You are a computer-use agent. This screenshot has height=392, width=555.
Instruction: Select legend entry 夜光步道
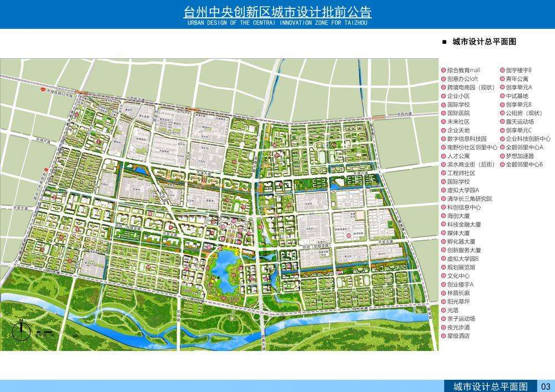tap(456, 327)
